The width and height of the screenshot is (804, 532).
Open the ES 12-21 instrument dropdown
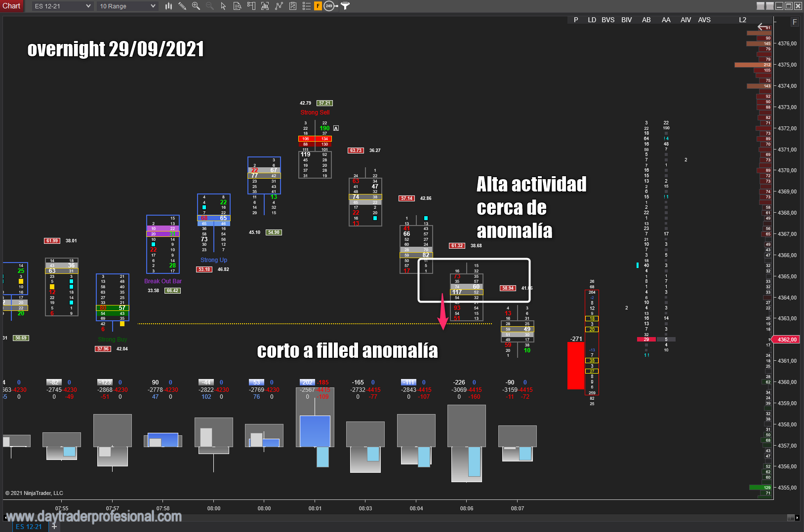(x=63, y=6)
